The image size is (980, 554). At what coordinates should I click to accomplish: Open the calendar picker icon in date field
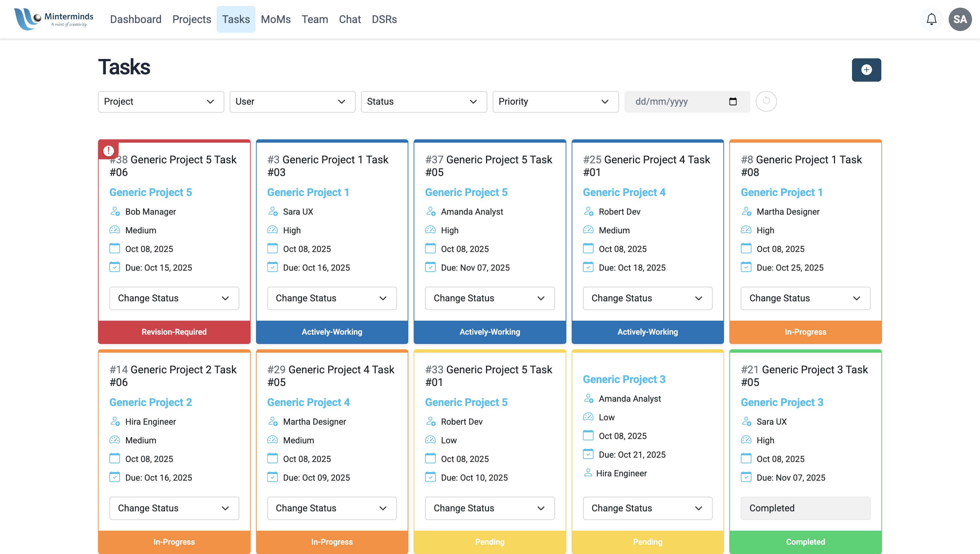(x=733, y=102)
